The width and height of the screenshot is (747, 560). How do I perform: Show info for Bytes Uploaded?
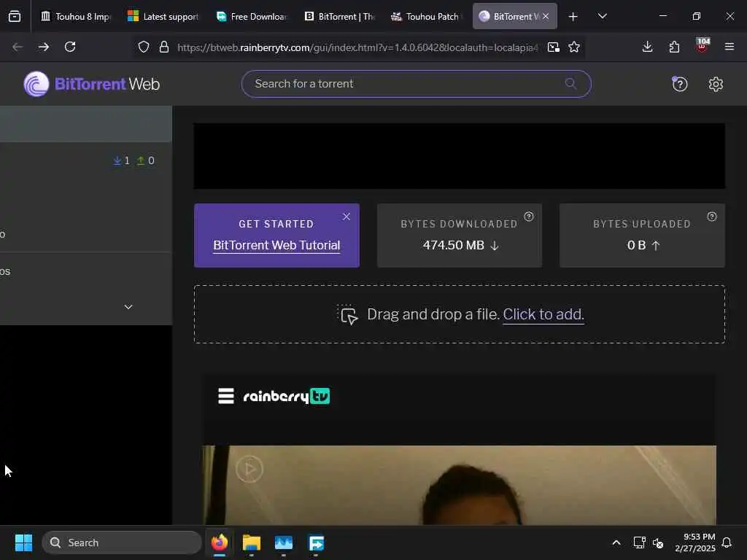click(712, 217)
